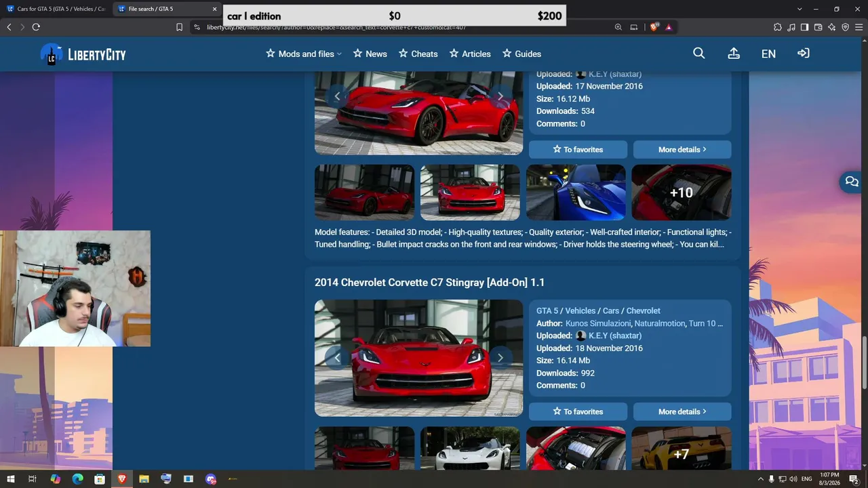
Task: Click the upload file icon in header
Action: coord(734,54)
